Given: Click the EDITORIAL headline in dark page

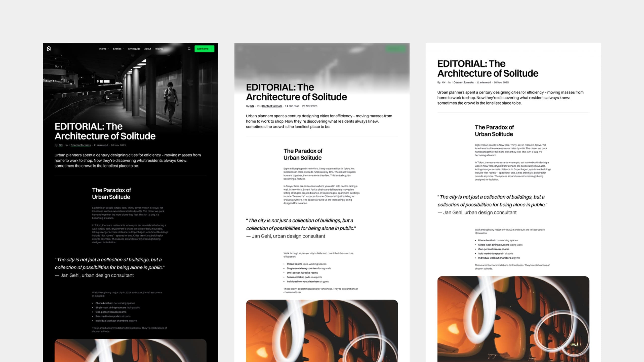Looking at the screenshot, I should [x=105, y=131].
